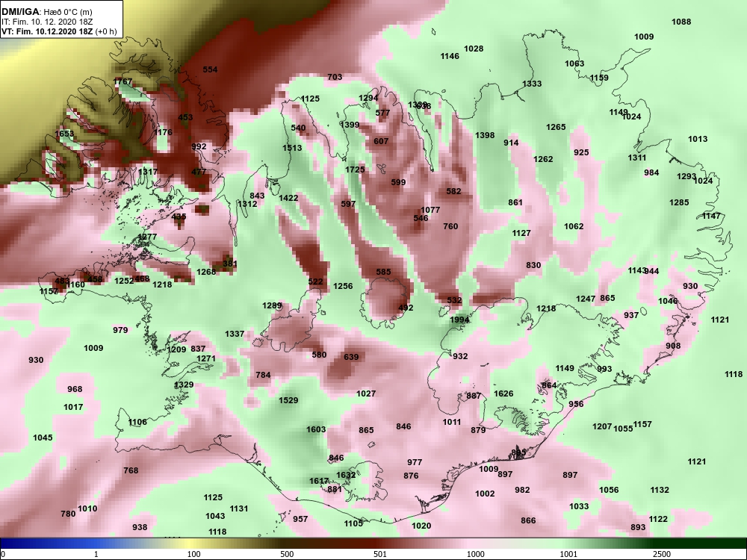The image size is (747, 560).
Task: Click the 'VT: Fim. 10.12.2020 18Z (+0 h)' line
Action: (x=59, y=31)
